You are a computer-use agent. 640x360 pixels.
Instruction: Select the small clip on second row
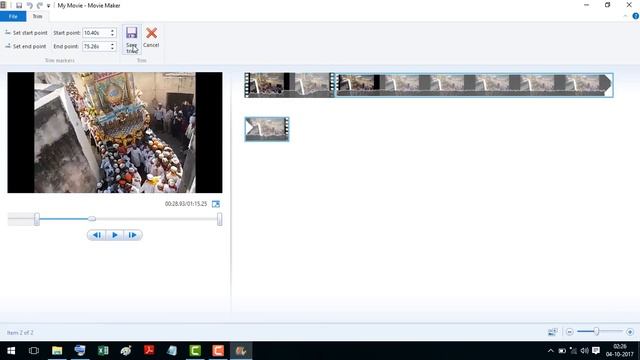[267, 129]
